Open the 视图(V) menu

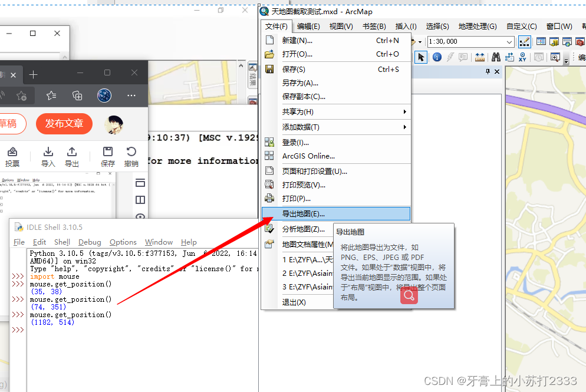tap(341, 26)
